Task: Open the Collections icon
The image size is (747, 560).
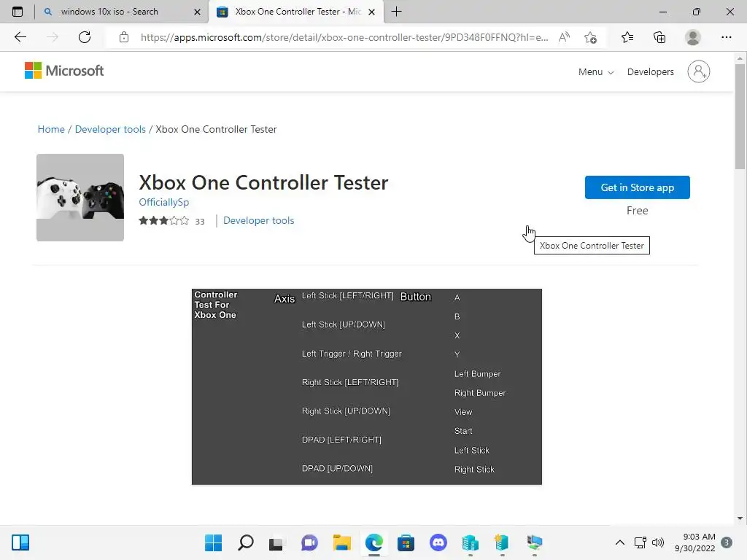Action: [x=659, y=37]
